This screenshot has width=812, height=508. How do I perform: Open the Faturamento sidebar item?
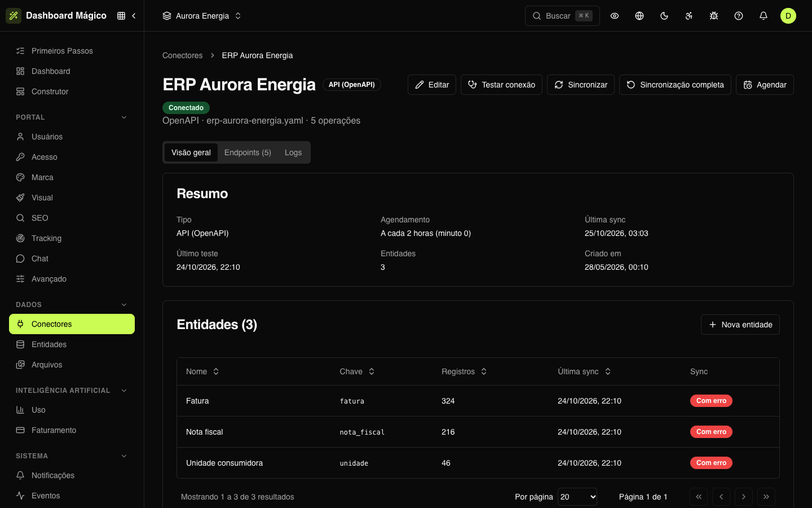(x=72, y=430)
